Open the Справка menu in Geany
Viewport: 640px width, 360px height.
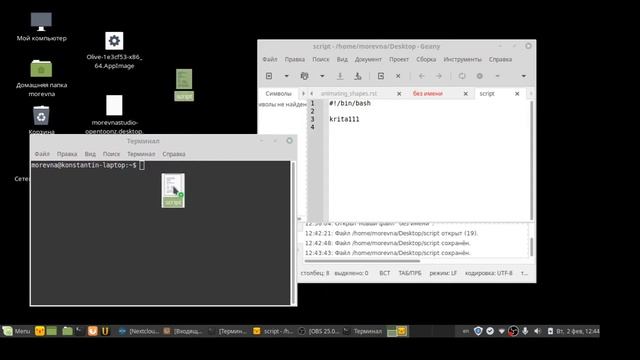(x=500, y=59)
